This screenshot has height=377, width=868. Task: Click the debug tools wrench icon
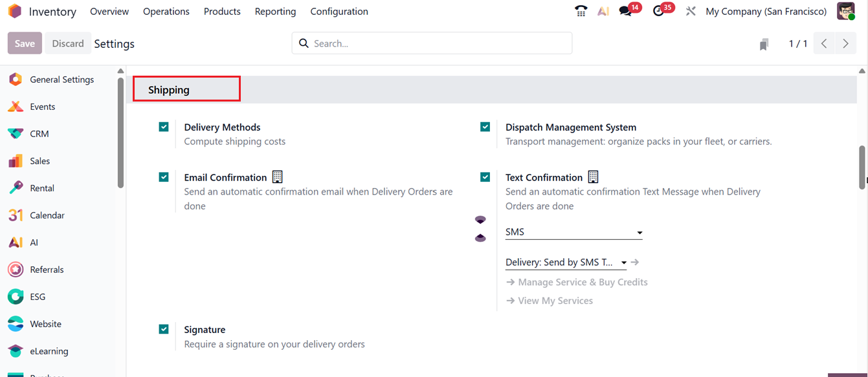coord(691,11)
